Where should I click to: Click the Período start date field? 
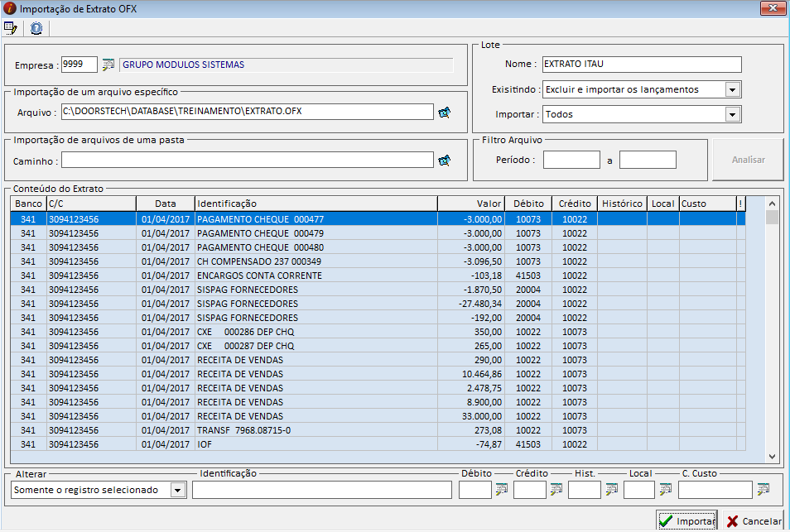point(571,160)
